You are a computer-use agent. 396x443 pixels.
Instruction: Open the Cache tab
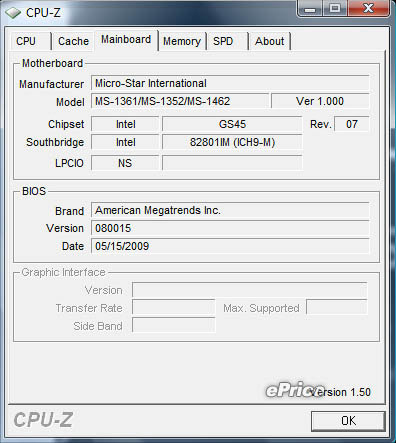click(73, 41)
